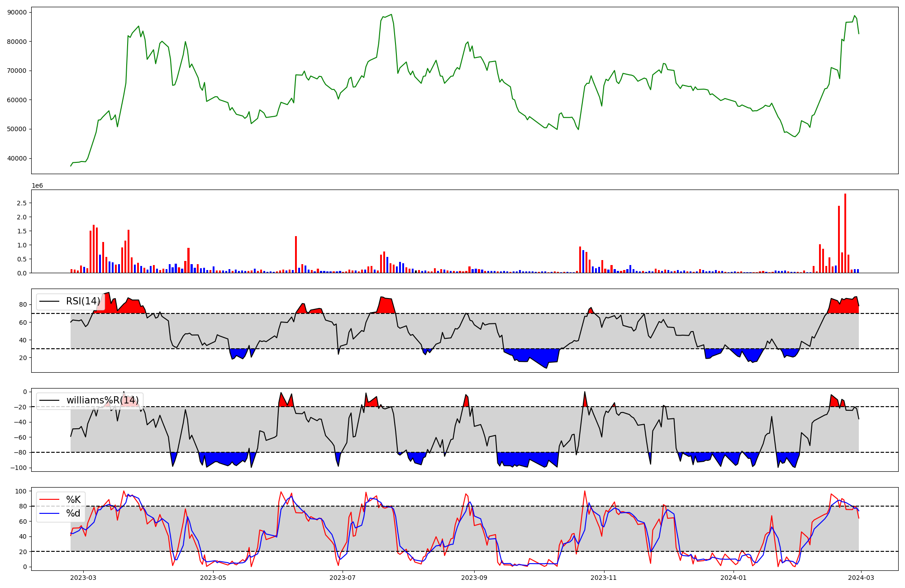Image resolution: width=905 pixels, height=588 pixels.
Task: Click the 2023-09 date tick label
Action: (x=474, y=578)
